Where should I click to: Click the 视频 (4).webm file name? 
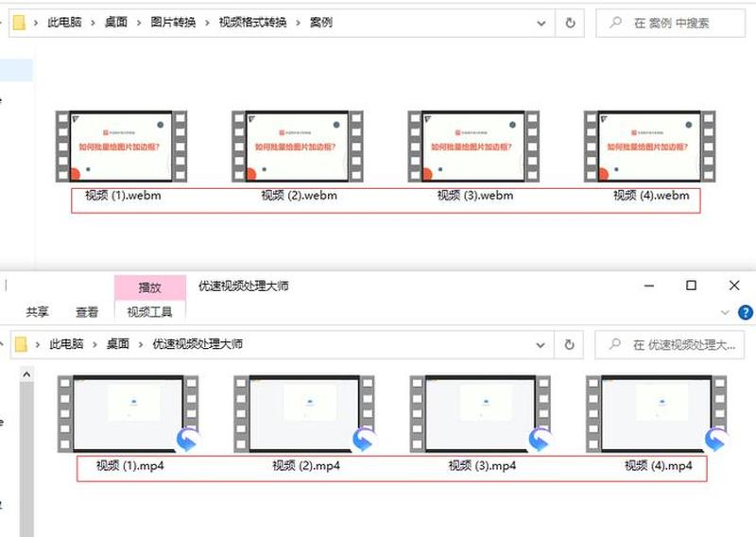(x=651, y=196)
